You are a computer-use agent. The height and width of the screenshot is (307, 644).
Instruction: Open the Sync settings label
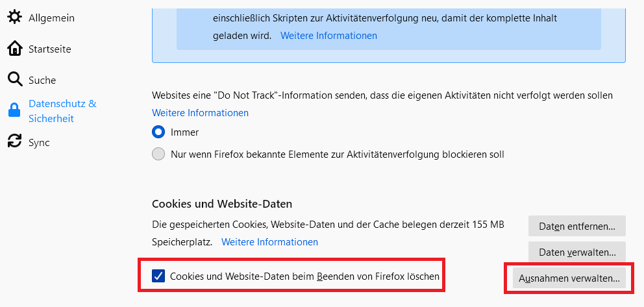[x=39, y=143]
